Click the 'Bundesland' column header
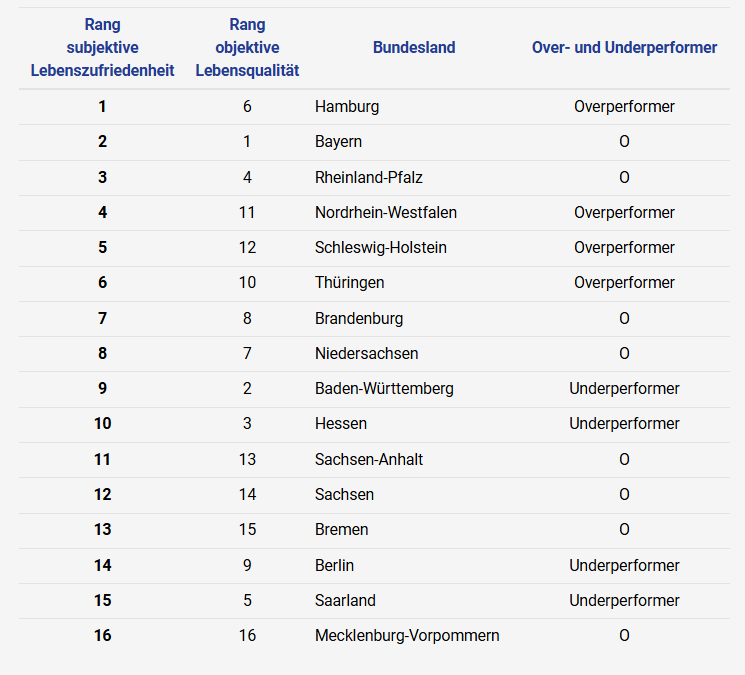745x675 pixels. (414, 48)
